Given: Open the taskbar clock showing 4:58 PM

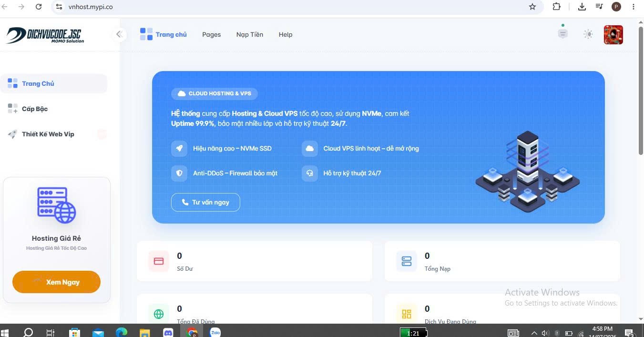Looking at the screenshot, I should (602, 332).
